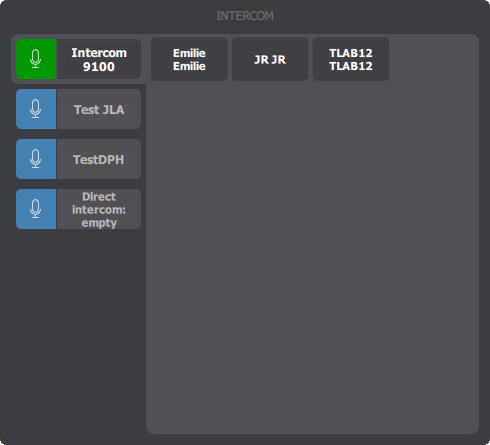Mute the green Intercom 9100 microphone
This screenshot has height=445, width=490.
pyautogui.click(x=36, y=59)
